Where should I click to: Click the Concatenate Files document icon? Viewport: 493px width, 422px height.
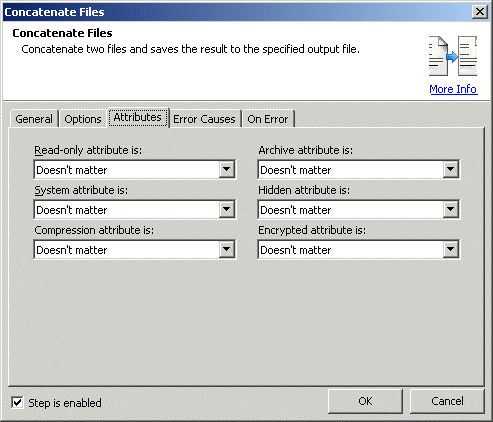pos(453,56)
